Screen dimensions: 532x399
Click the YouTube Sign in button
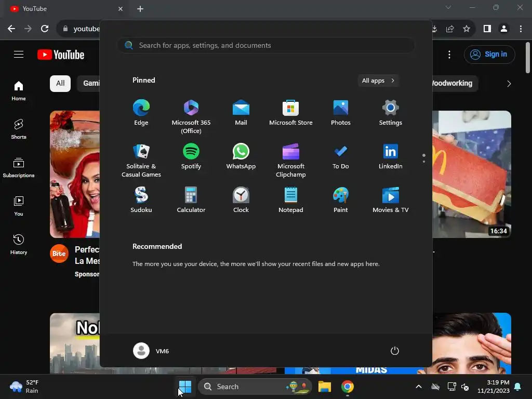[489, 55]
